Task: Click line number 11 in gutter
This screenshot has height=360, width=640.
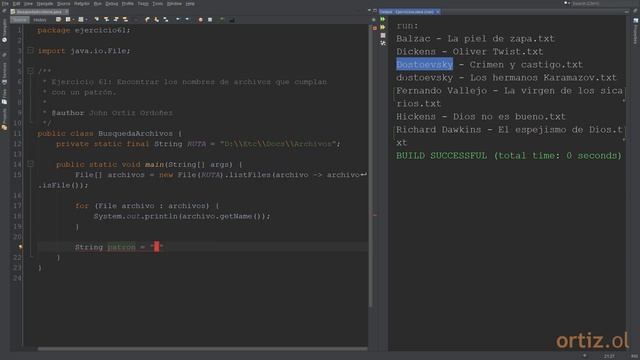Action: pos(17,133)
